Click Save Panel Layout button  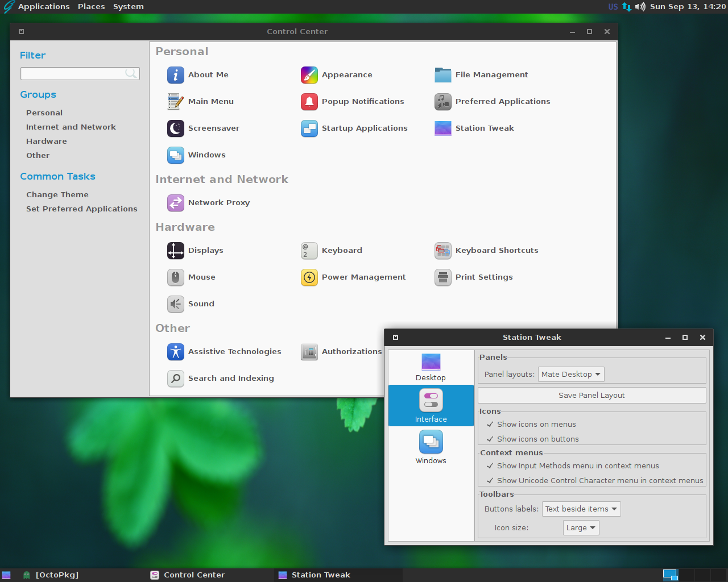[x=591, y=396]
